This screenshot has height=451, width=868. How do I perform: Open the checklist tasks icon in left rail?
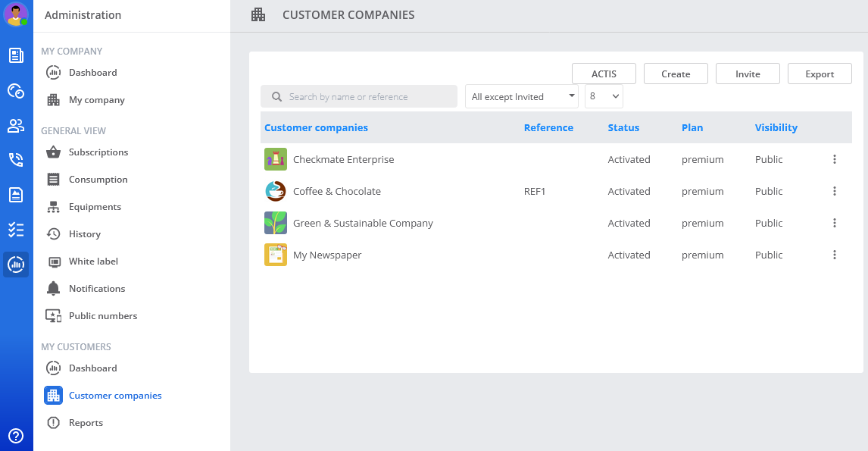click(x=16, y=230)
